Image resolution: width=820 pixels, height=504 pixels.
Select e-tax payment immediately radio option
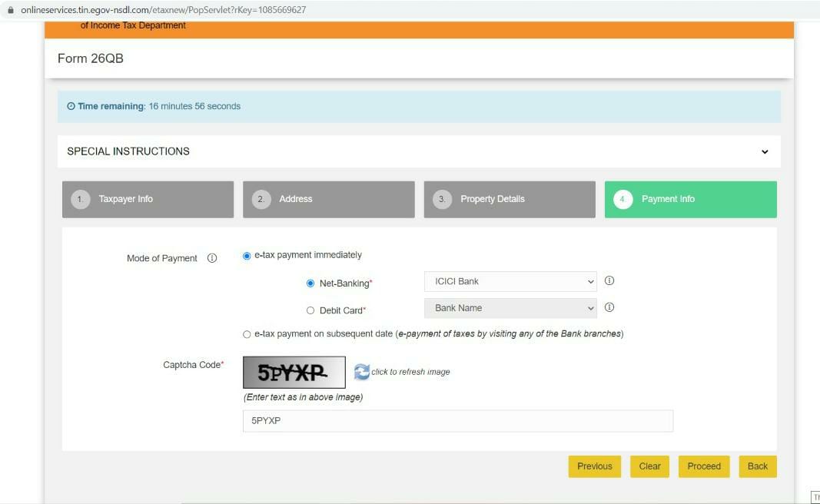coord(247,256)
